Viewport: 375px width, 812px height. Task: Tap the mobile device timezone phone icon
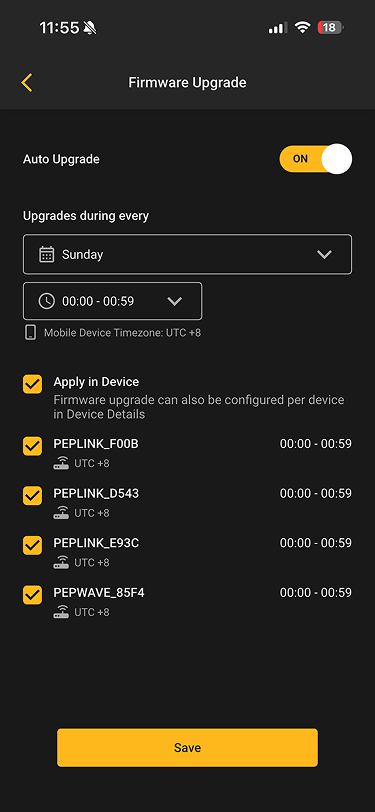tap(31, 332)
